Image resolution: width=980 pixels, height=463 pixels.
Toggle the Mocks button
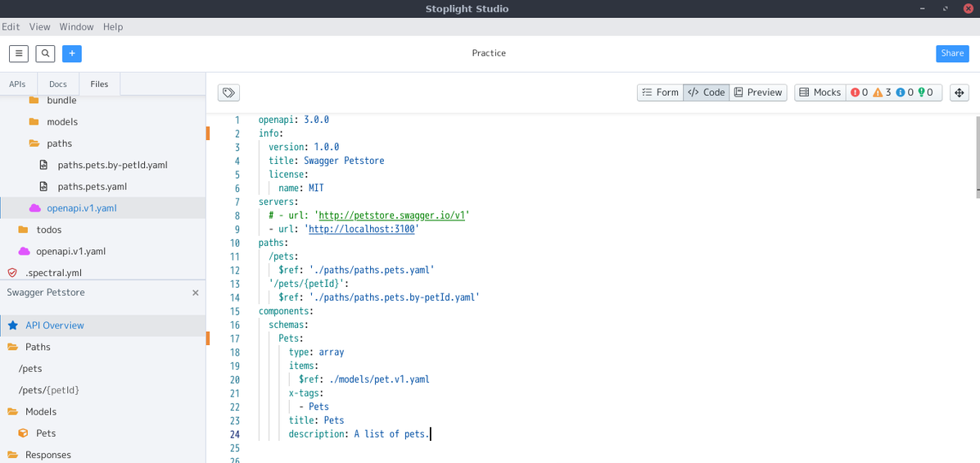point(820,93)
